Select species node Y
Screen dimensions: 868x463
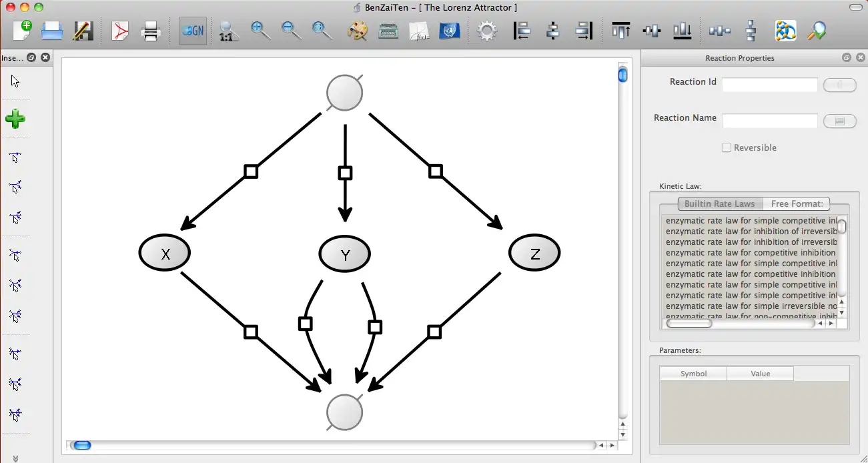pyautogui.click(x=345, y=254)
